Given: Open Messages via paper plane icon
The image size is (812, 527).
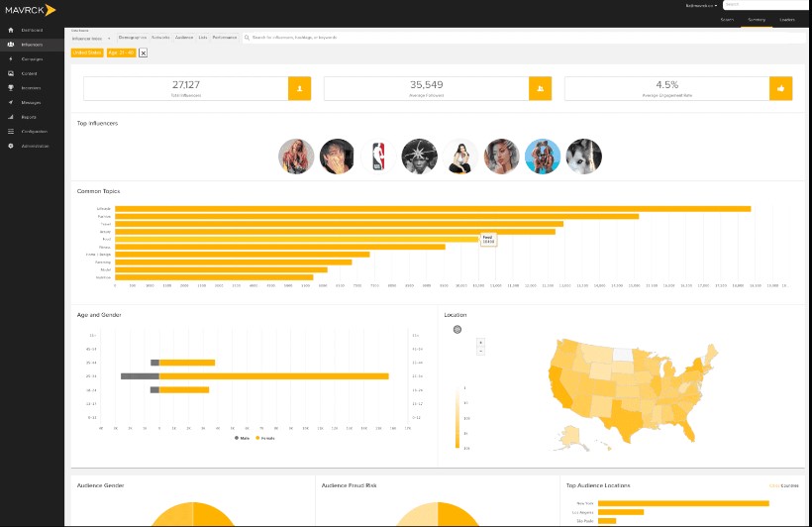Looking at the screenshot, I should tap(11, 102).
